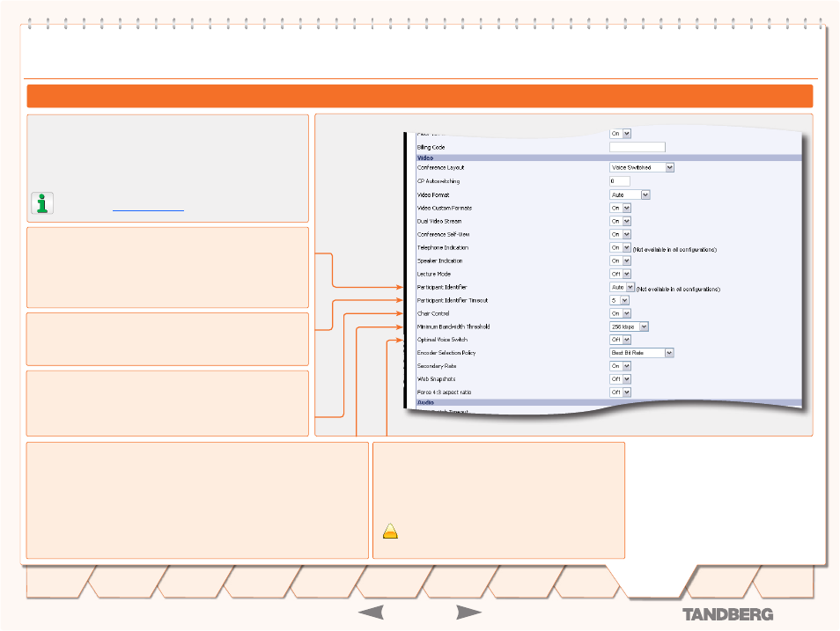Open the Dual Video Stream dropdown
The image size is (840, 631).
pos(621,221)
